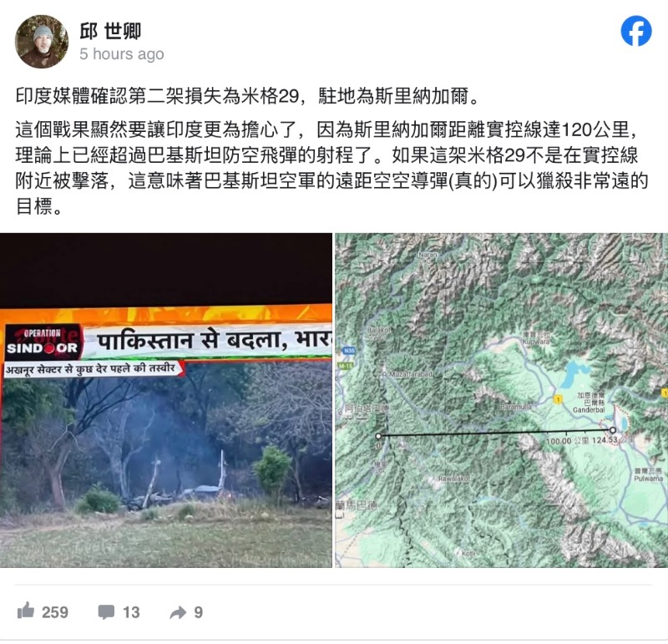This screenshot has width=668, height=644.
Task: Click the distance line start marker
Action: 378,436
